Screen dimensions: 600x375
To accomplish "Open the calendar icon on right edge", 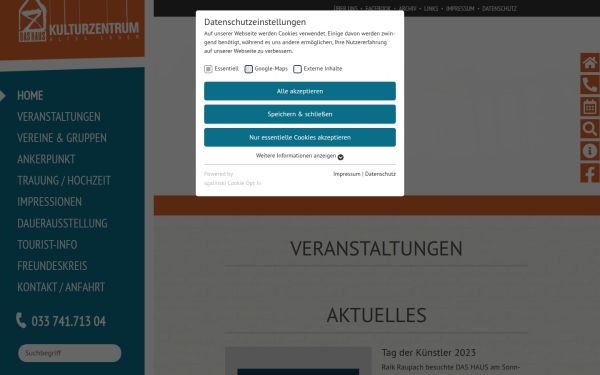I will [590, 107].
